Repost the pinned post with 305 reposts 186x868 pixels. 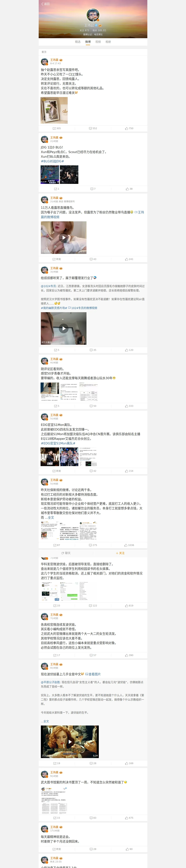click(x=57, y=128)
